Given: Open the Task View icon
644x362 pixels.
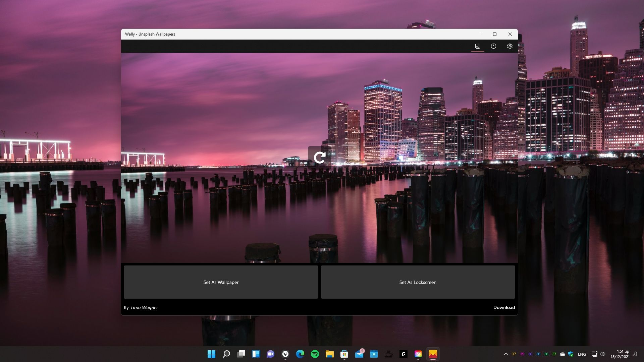Looking at the screenshot, I should coord(241,354).
